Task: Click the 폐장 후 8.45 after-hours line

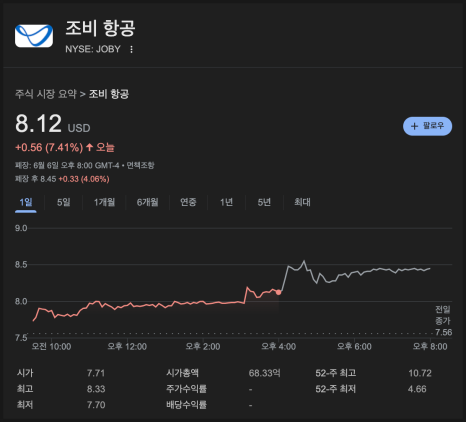Action: point(62,179)
